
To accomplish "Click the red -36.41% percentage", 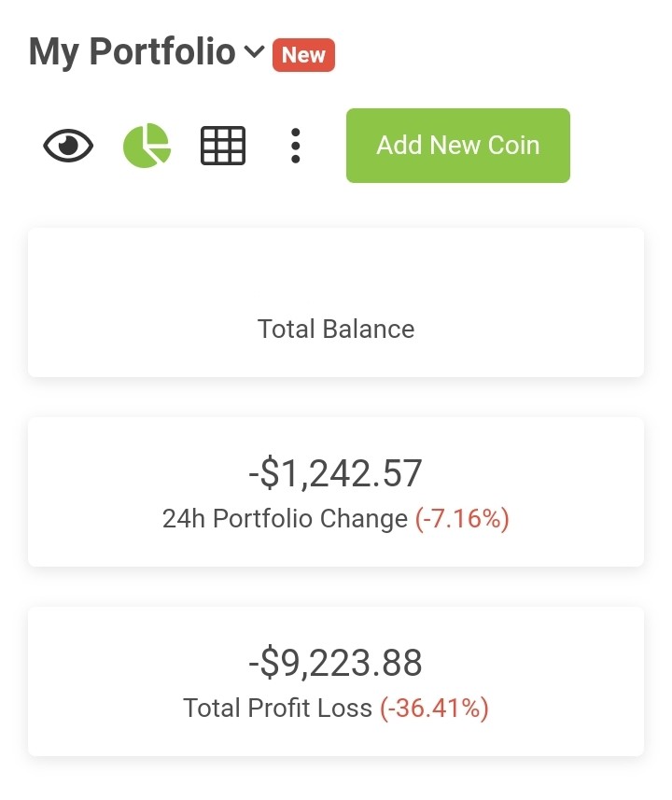I will point(434,709).
